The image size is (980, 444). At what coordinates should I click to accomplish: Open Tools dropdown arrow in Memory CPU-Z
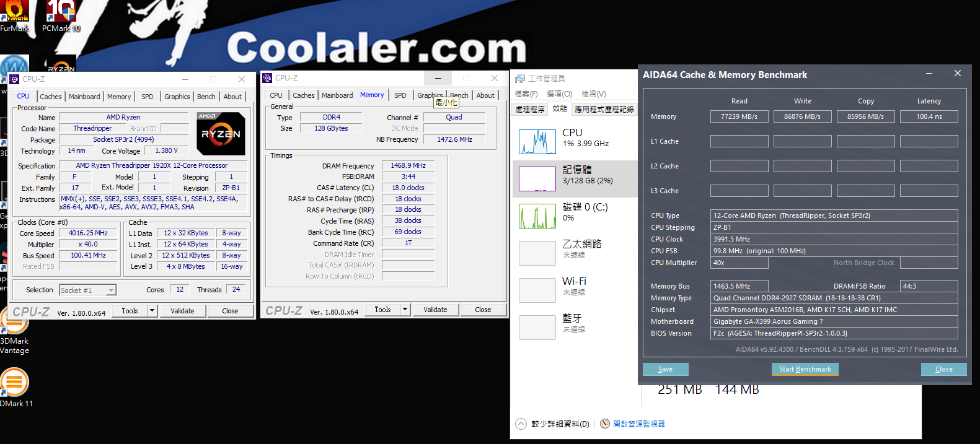(405, 310)
